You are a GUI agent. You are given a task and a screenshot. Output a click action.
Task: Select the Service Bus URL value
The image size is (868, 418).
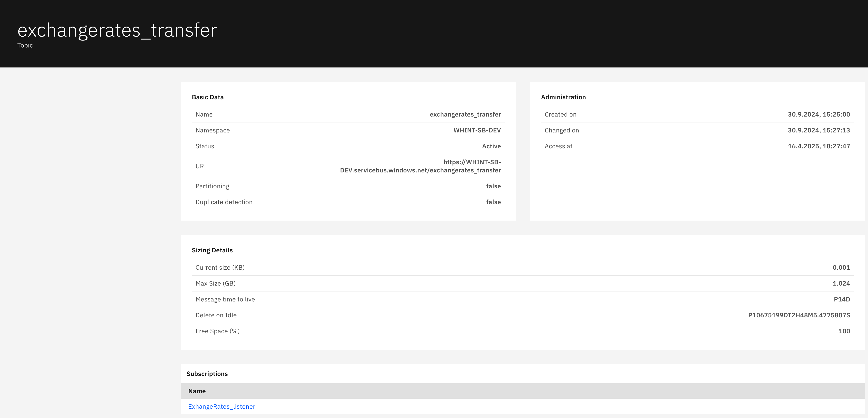point(420,166)
